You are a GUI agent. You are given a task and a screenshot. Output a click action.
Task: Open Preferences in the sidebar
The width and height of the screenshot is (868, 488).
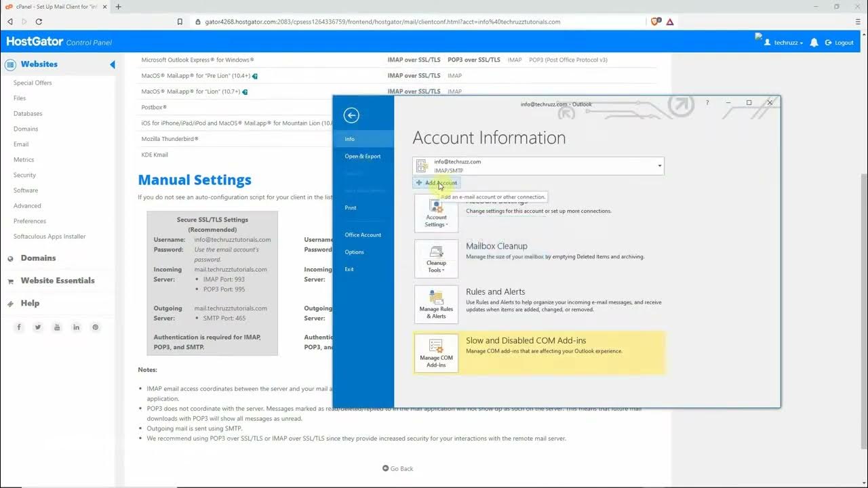[30, 221]
